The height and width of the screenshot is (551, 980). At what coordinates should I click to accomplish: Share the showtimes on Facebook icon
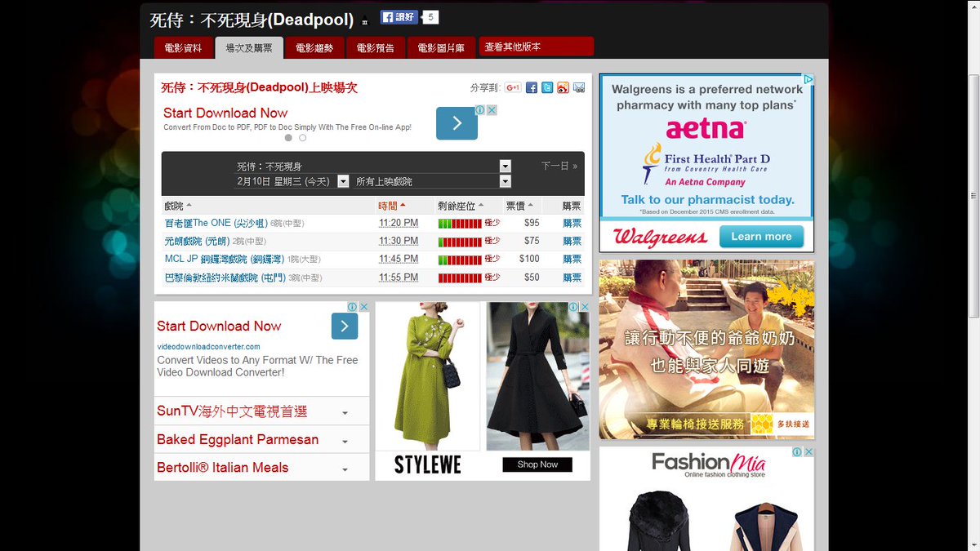coord(532,88)
